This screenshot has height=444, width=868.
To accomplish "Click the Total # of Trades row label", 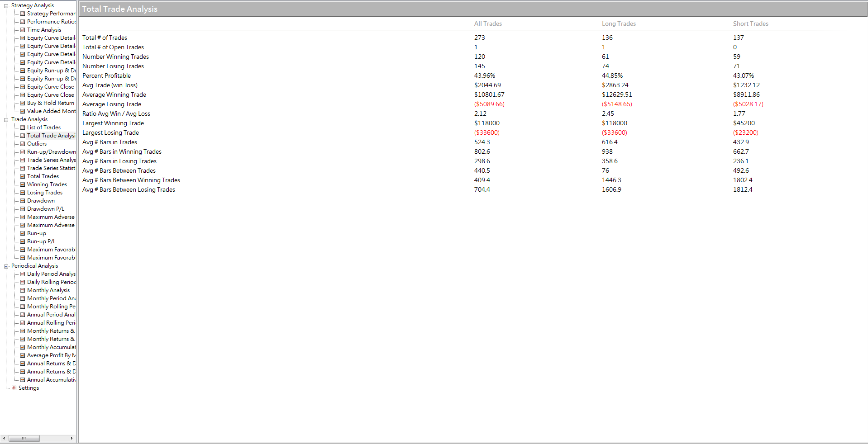I will [105, 38].
